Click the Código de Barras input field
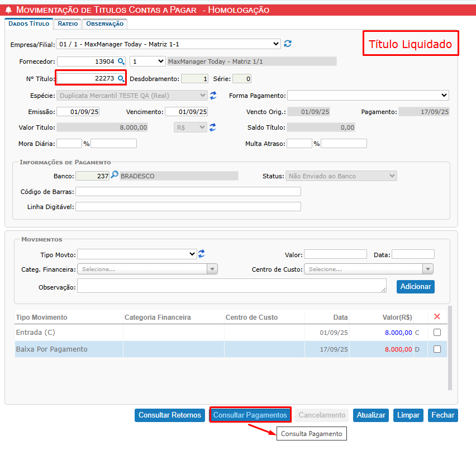 (188, 192)
